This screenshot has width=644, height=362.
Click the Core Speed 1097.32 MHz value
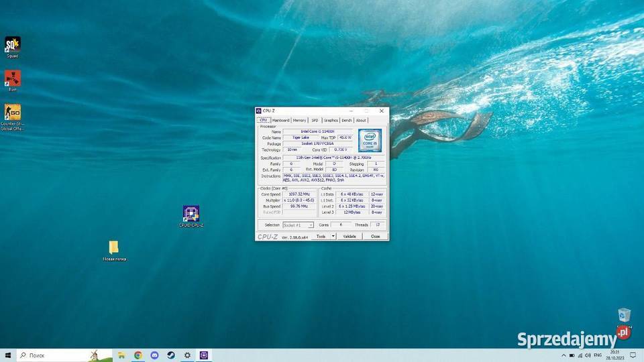(299, 194)
